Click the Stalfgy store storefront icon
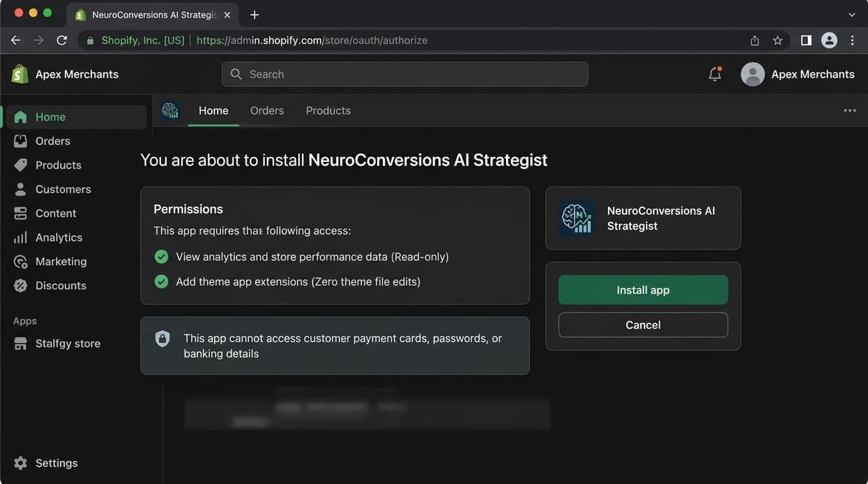868x484 pixels. tap(20, 343)
